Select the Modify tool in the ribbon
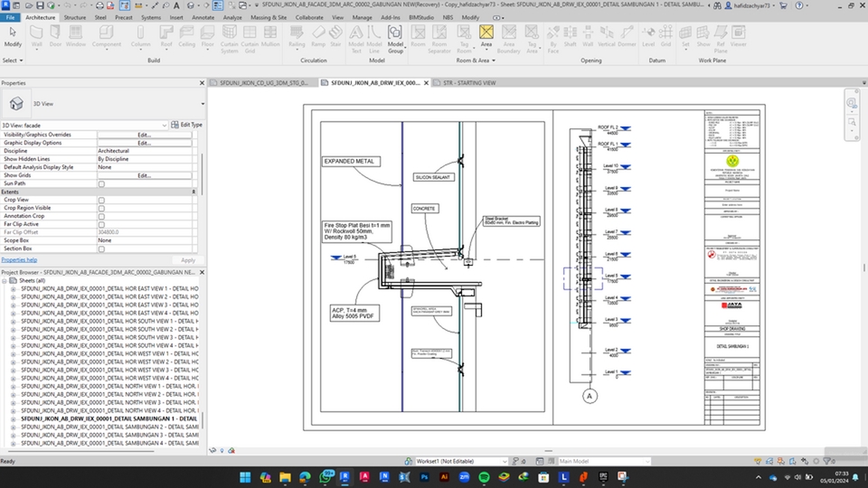The height and width of the screenshot is (488, 868). click(x=13, y=36)
